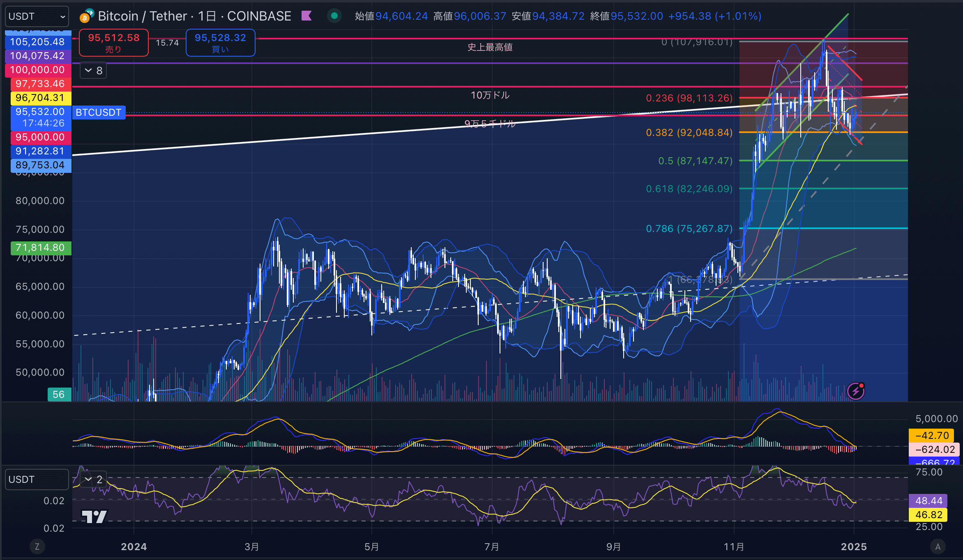963x560 pixels.
Task: Toggle the A auto-scale button
Action: [x=938, y=546]
